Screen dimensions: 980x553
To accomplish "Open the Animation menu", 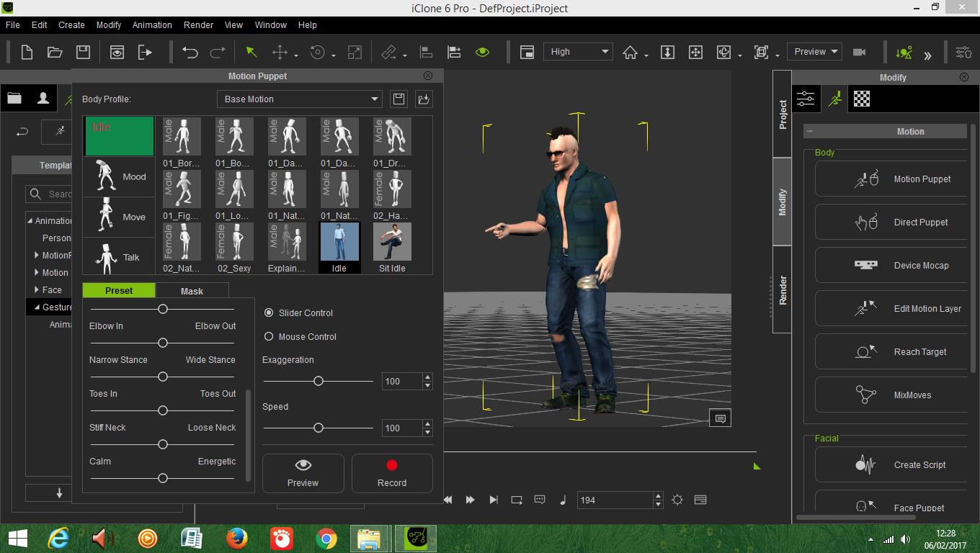I will tap(152, 24).
